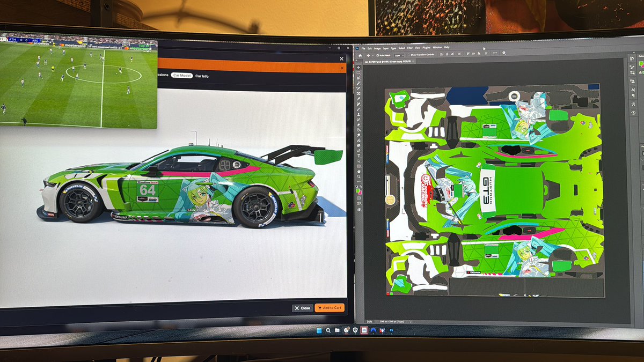Switch to the Car Info tab
This screenshot has height=362, width=644.
pyautogui.click(x=202, y=76)
